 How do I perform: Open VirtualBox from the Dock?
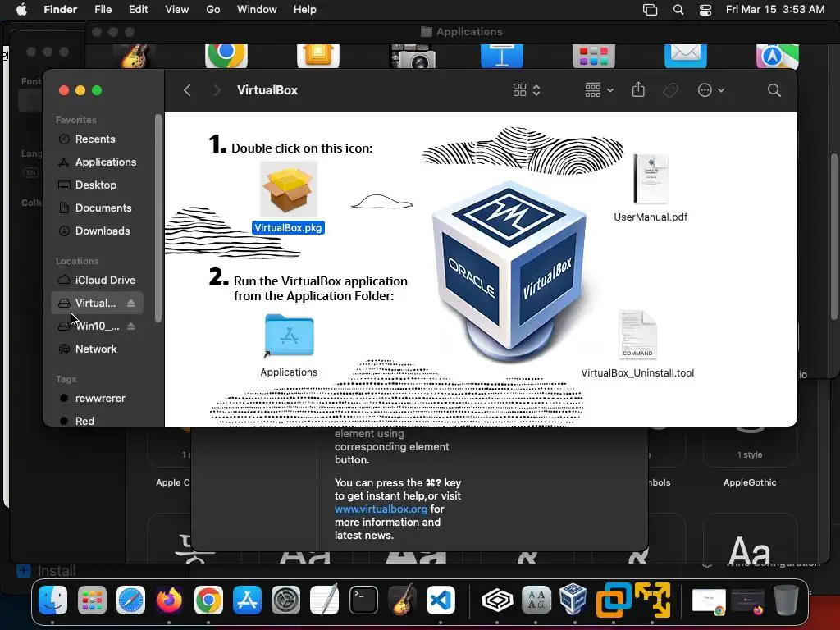[573, 599]
